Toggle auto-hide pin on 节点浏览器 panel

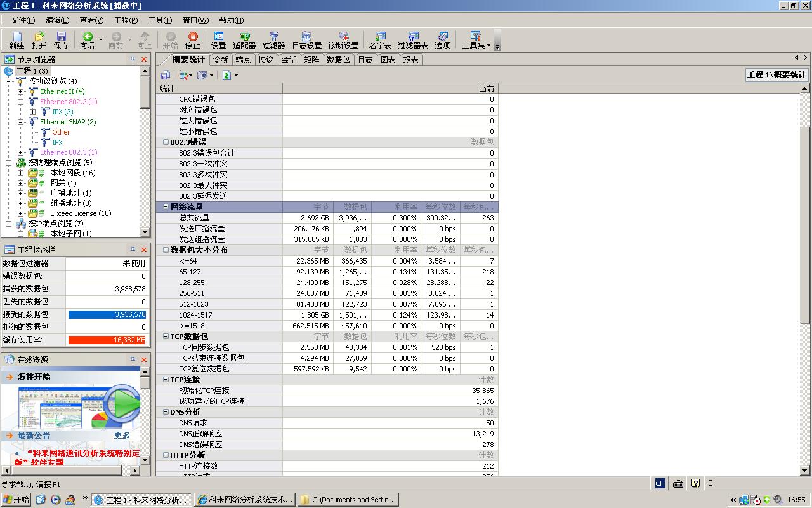click(132, 59)
